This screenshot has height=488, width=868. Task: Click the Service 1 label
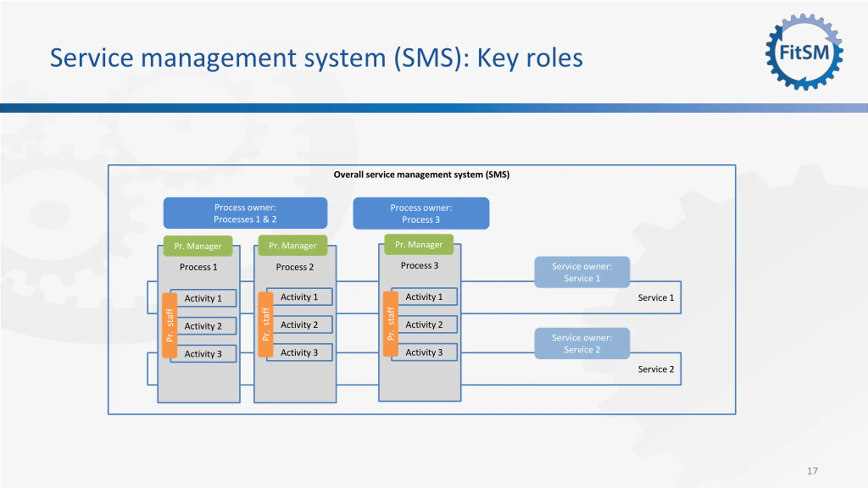656,298
